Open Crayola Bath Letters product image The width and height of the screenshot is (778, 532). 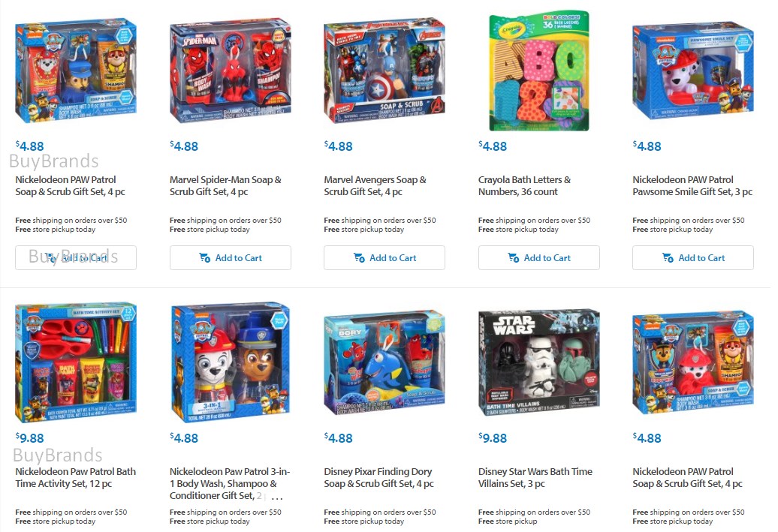539,71
